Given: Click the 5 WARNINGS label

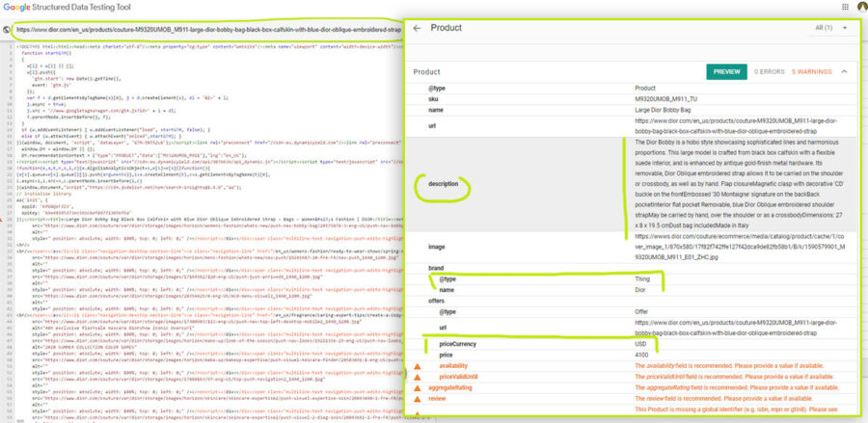Looking at the screenshot, I should click(x=811, y=72).
